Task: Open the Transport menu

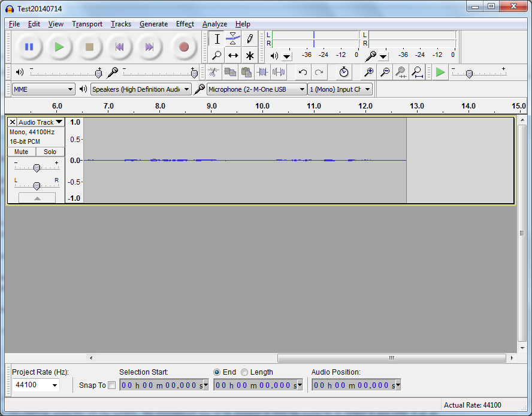Action: (x=87, y=24)
